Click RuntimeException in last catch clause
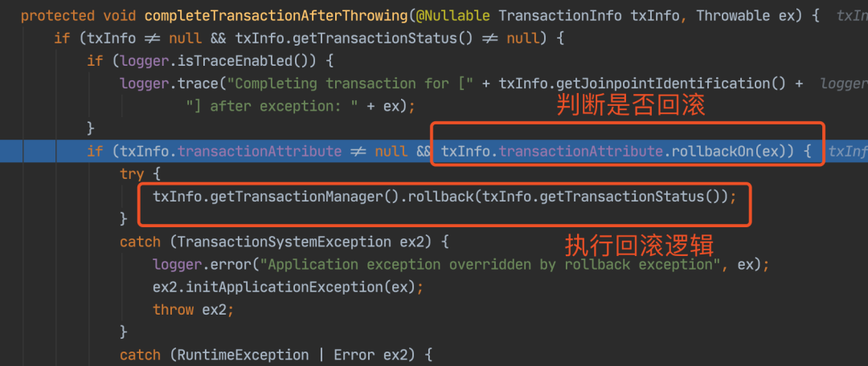Screen dimensions: 868x366 tap(243, 355)
